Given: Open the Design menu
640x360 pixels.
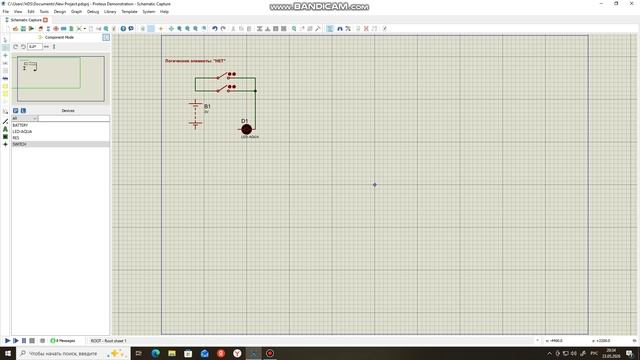Looking at the screenshot, I should pyautogui.click(x=60, y=11).
